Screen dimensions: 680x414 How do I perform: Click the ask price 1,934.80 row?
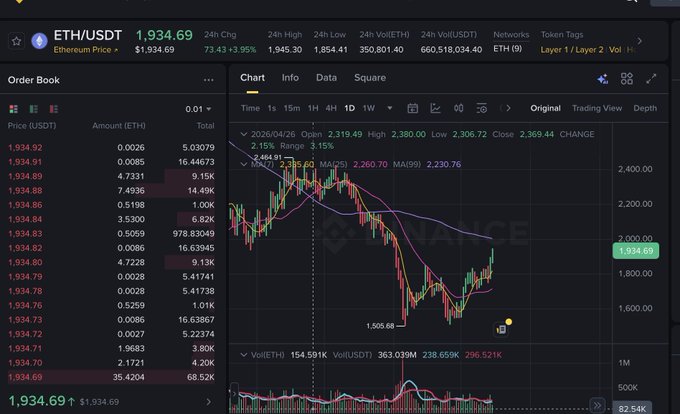click(x=111, y=262)
